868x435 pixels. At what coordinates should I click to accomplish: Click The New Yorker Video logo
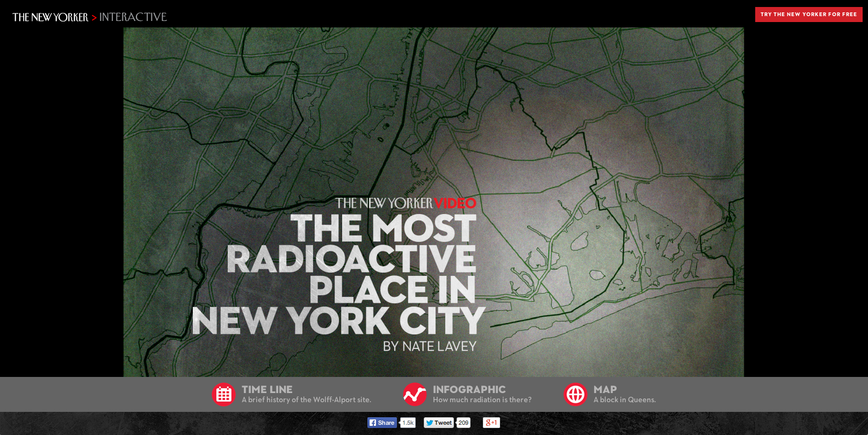pos(406,203)
